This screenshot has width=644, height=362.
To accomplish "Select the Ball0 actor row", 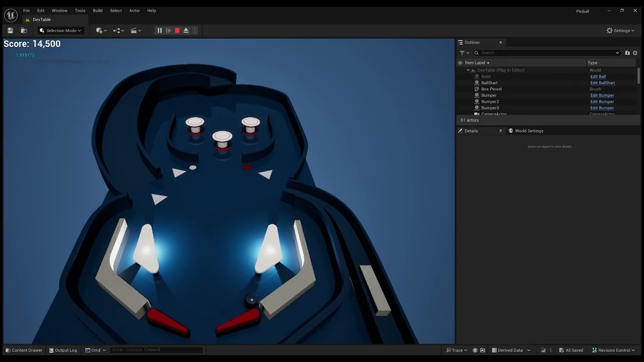I will 547,76.
